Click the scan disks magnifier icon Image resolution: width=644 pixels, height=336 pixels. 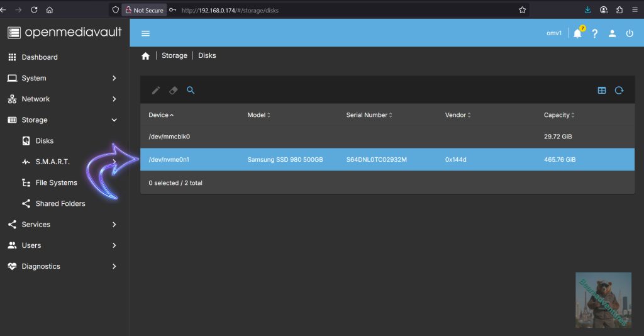[191, 91]
